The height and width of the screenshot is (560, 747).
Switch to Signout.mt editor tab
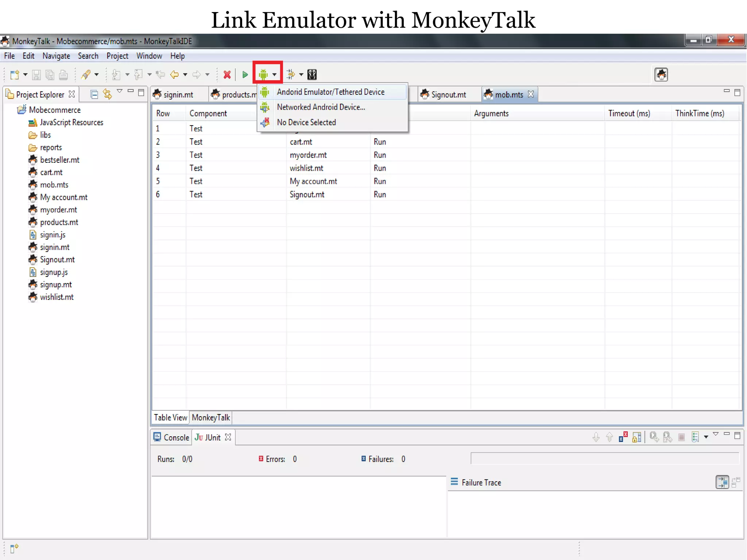click(x=449, y=94)
